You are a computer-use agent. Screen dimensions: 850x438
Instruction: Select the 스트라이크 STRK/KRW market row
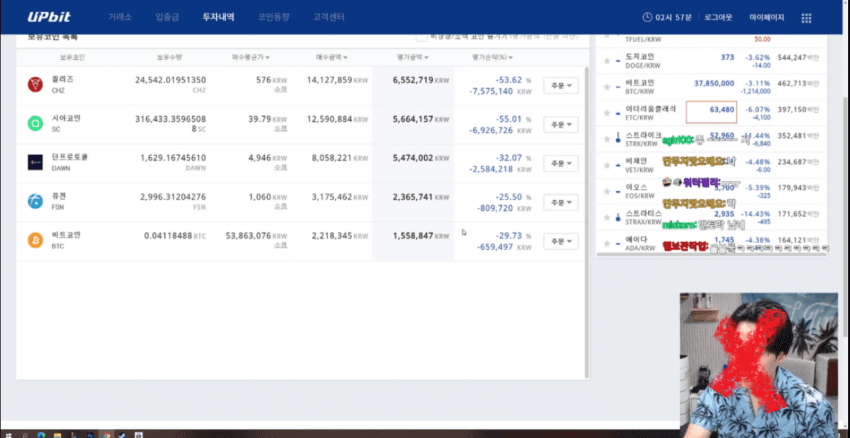click(x=711, y=139)
